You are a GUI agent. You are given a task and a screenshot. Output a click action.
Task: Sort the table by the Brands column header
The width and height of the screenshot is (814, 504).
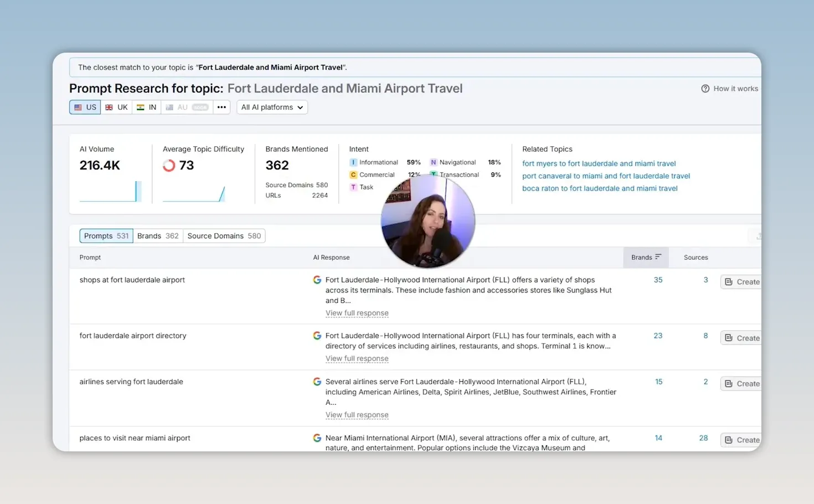[x=646, y=258]
